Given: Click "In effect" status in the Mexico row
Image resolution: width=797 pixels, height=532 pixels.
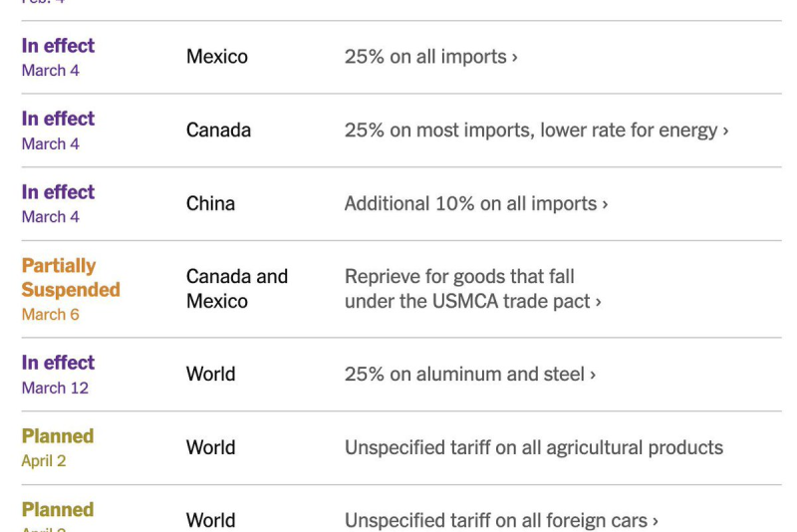Looking at the screenshot, I should [x=58, y=46].
